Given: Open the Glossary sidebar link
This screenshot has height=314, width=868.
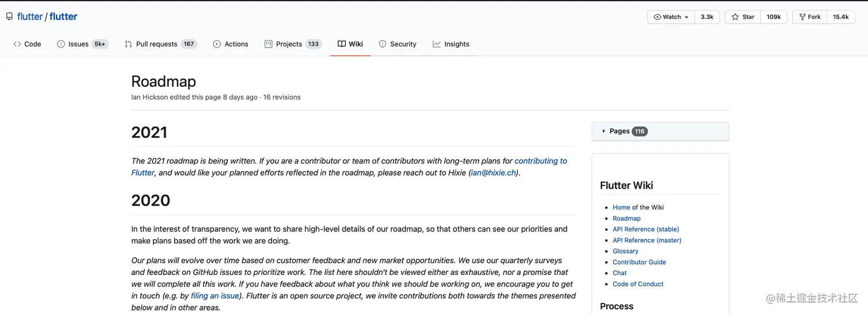Looking at the screenshot, I should [x=625, y=251].
